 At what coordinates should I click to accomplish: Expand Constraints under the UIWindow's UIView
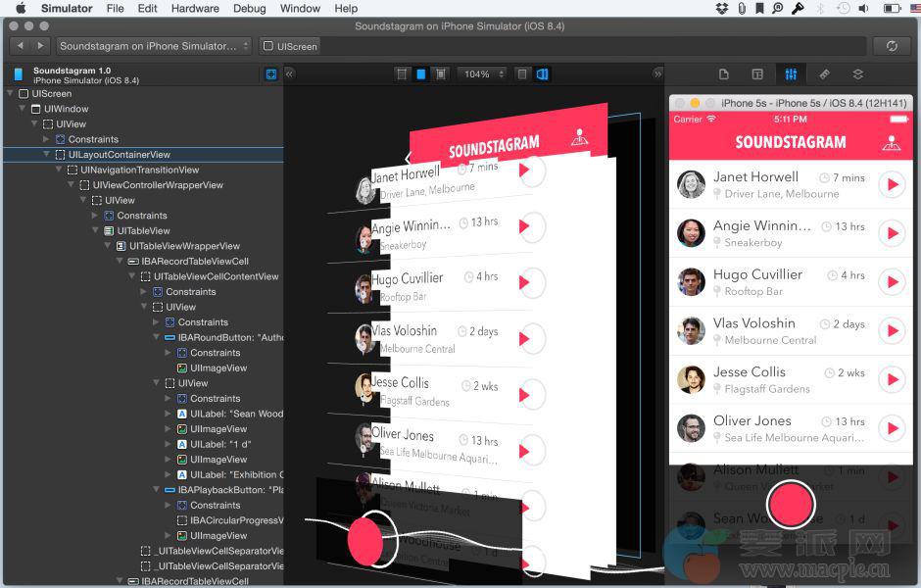(47, 140)
